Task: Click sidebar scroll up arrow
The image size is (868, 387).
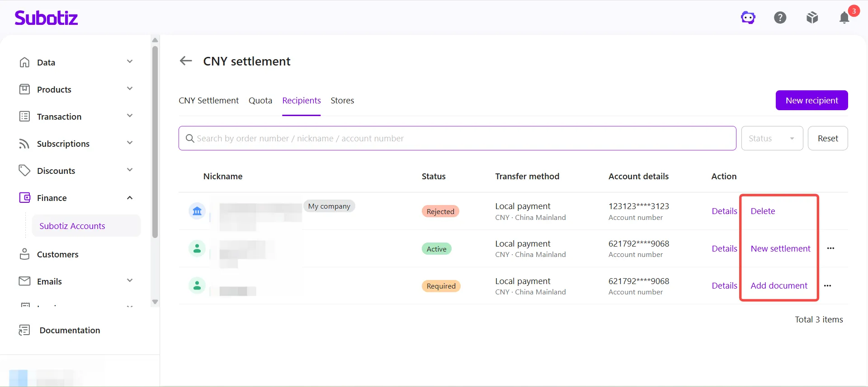Action: (x=155, y=40)
